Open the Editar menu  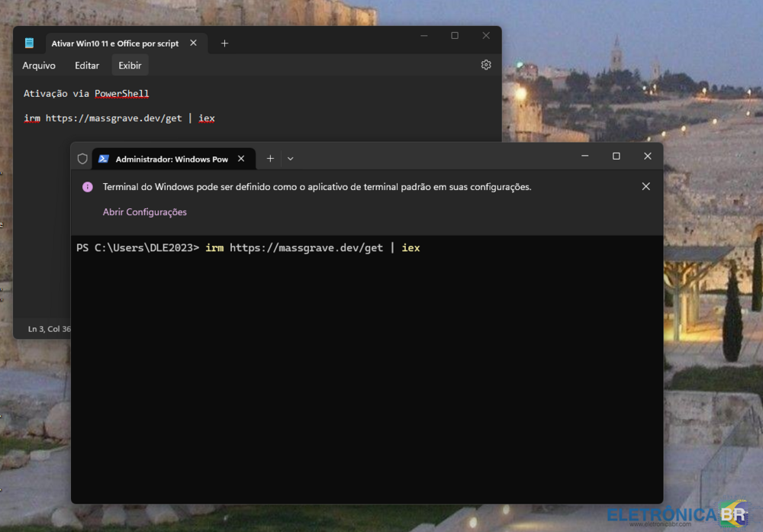(87, 66)
